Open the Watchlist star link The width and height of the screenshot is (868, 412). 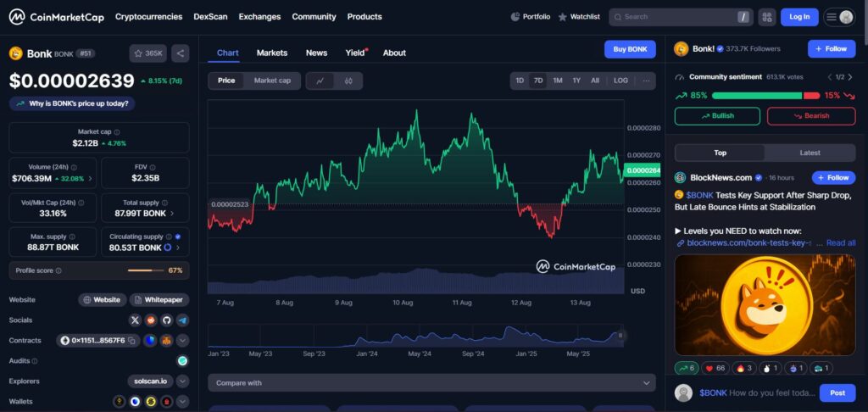tap(579, 17)
